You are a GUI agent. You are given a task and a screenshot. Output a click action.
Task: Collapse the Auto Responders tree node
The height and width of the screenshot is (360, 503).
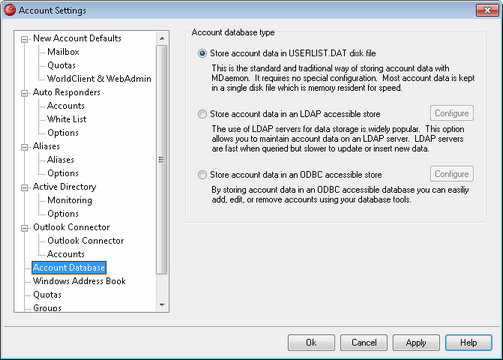pyautogui.click(x=24, y=93)
